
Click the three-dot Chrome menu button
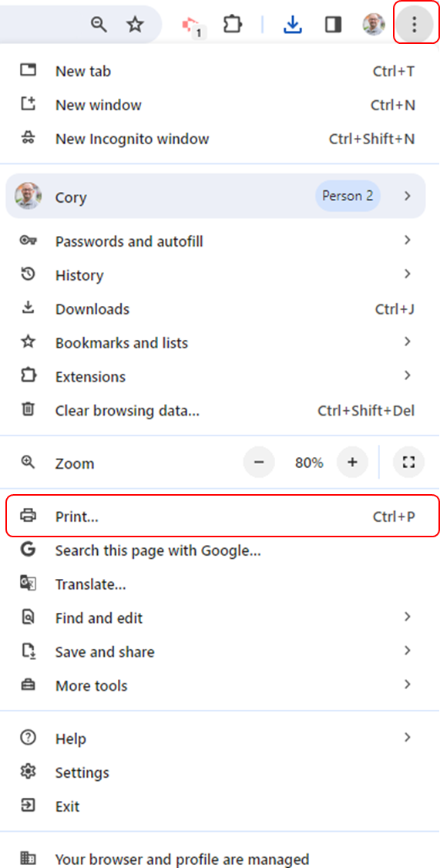[x=414, y=24]
